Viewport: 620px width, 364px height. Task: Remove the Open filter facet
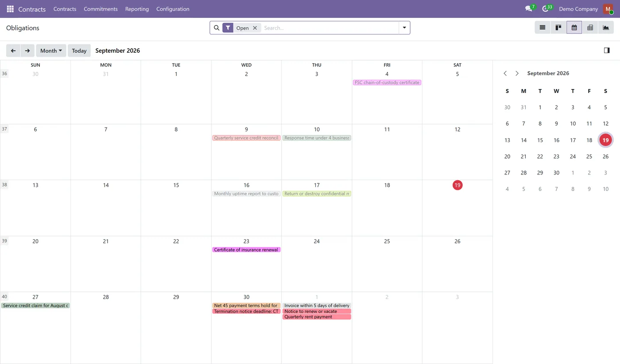coord(255,28)
